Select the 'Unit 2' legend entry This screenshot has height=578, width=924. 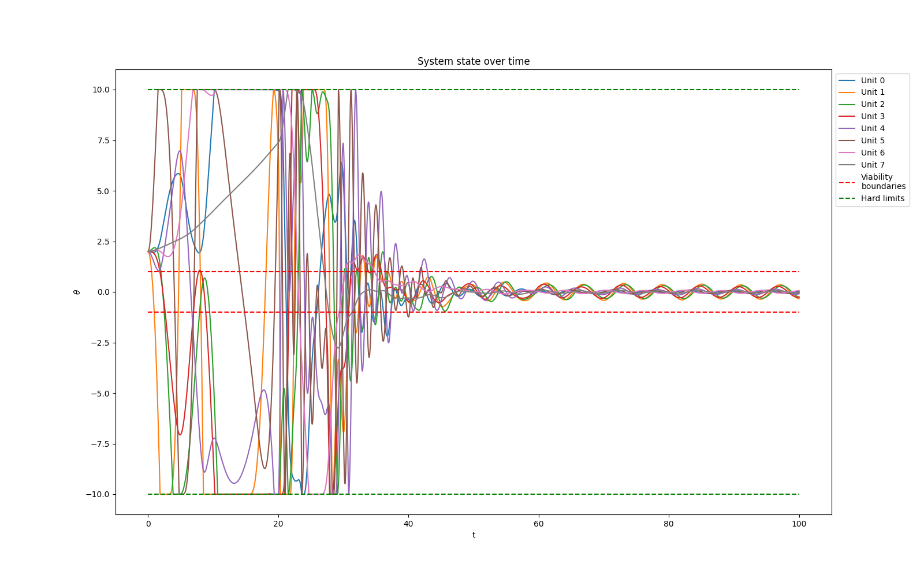862,104
